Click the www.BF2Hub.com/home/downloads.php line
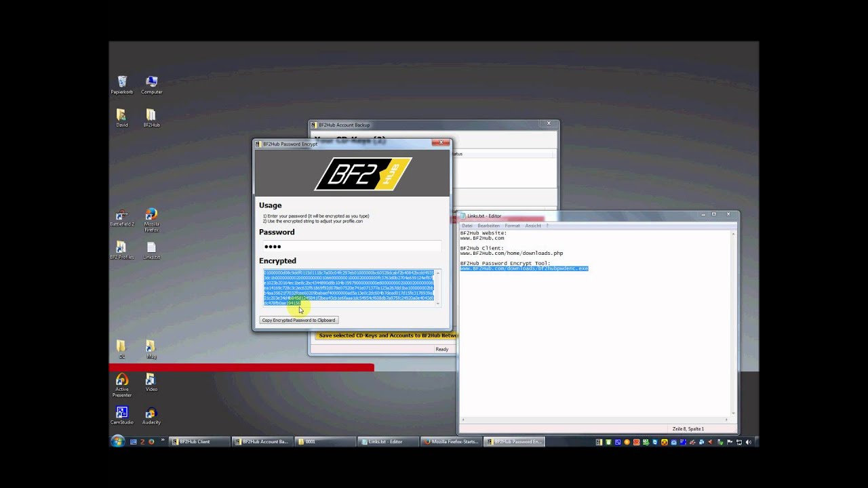Image resolution: width=868 pixels, height=488 pixels. pos(511,253)
